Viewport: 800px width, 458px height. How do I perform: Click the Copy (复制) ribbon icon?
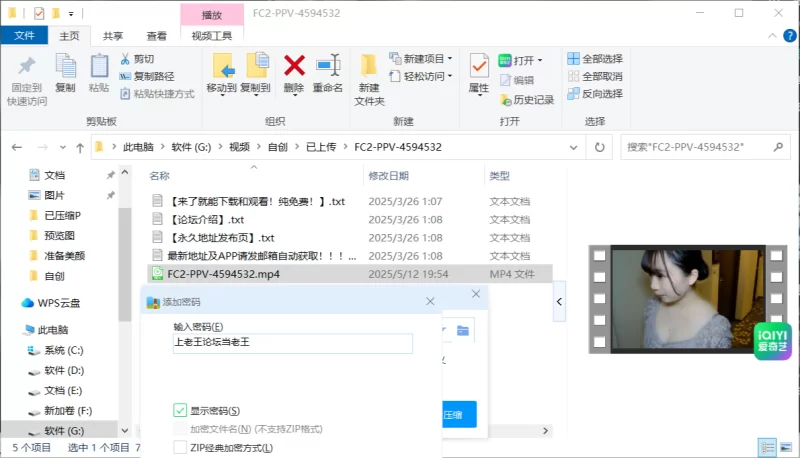pos(65,73)
